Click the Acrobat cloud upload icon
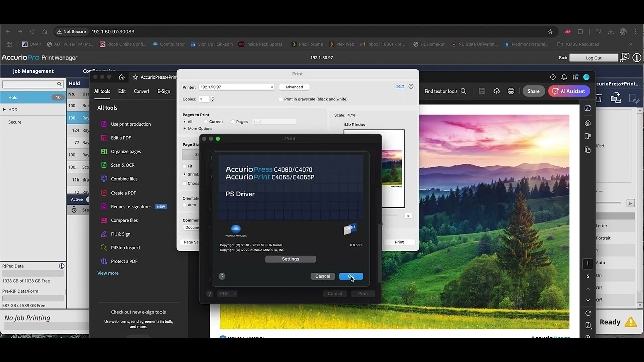644x362 pixels. [x=497, y=91]
